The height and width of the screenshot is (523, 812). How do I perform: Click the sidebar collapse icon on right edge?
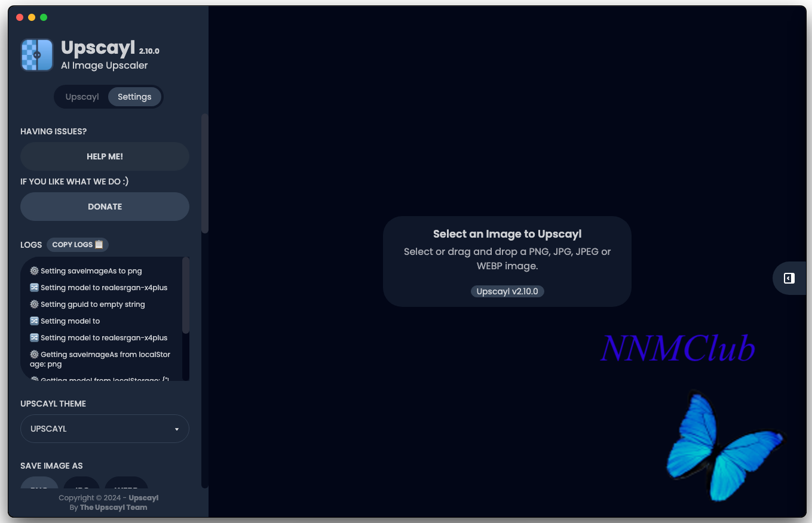coord(789,278)
